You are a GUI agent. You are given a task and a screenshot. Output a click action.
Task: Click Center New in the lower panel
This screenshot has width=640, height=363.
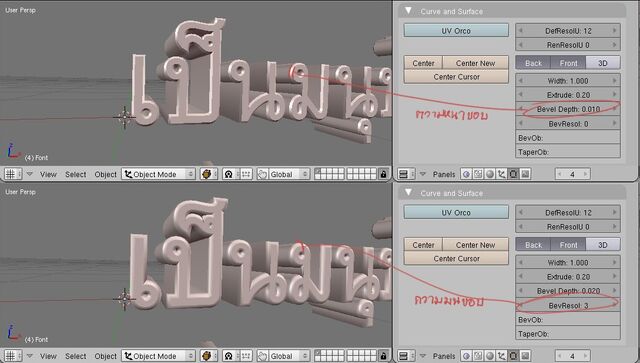(x=476, y=245)
